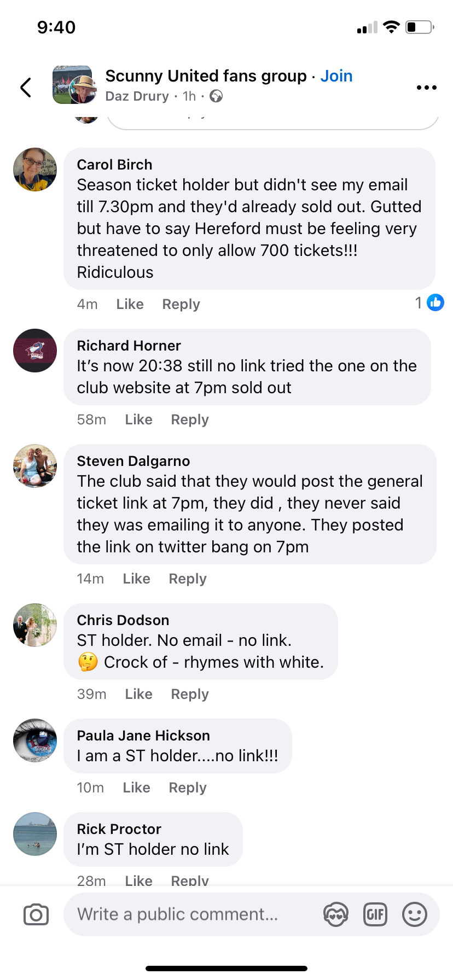The image size is (453, 980).
Task: Tap the blue thumbs-up reaction icon
Action: click(435, 302)
